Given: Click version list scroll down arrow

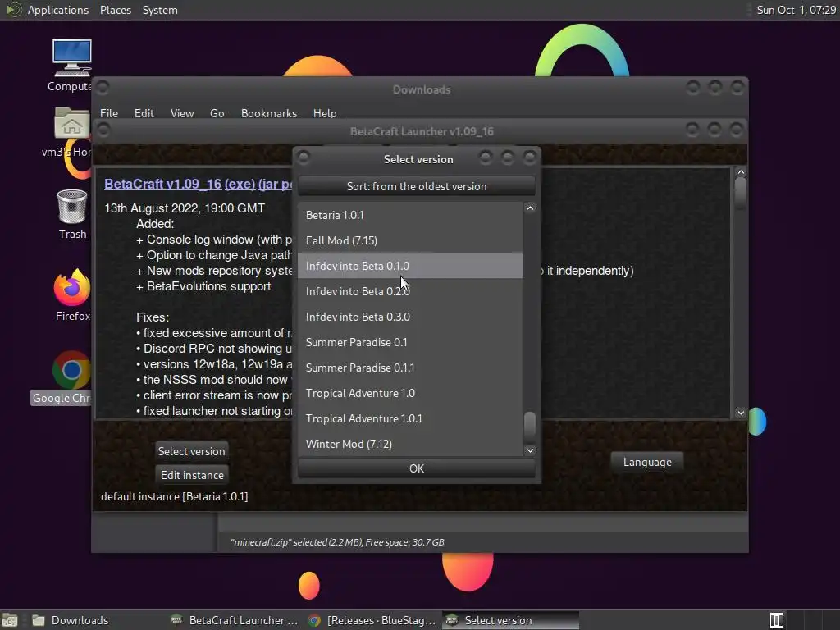Looking at the screenshot, I should (x=530, y=450).
